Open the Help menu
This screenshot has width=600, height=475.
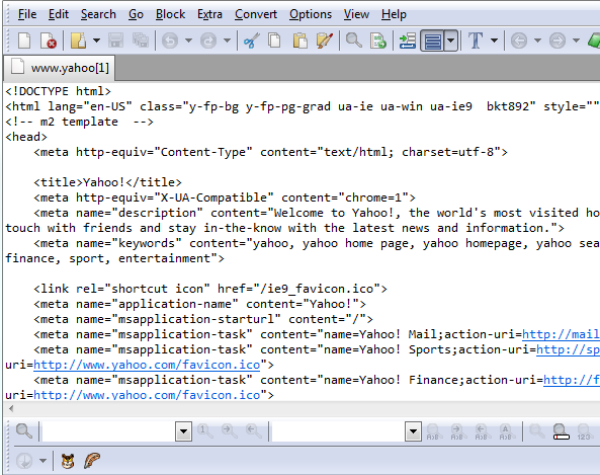click(394, 14)
